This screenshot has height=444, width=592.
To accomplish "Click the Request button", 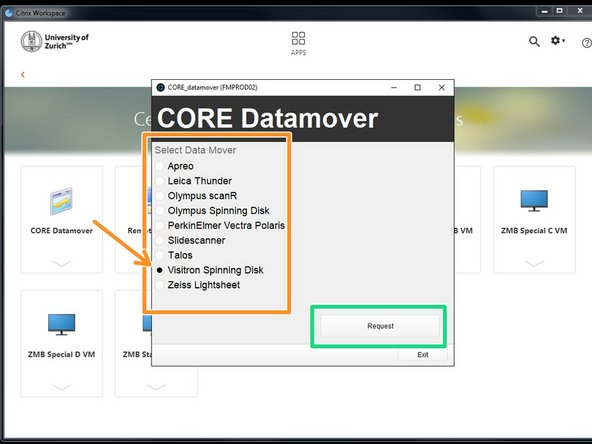I will pos(380,326).
